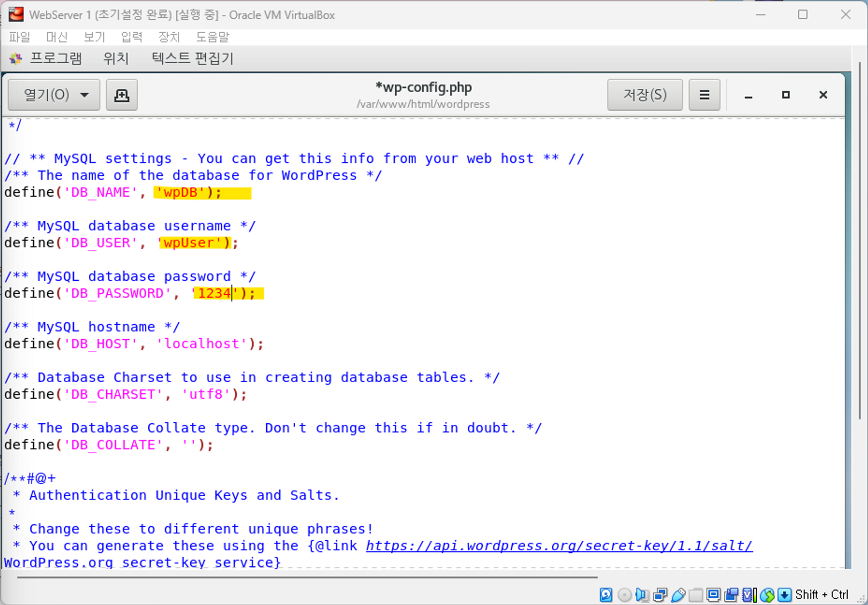Minimize the wp-config.php editor window
Viewport: 868px width, 605px height.
[x=749, y=95]
